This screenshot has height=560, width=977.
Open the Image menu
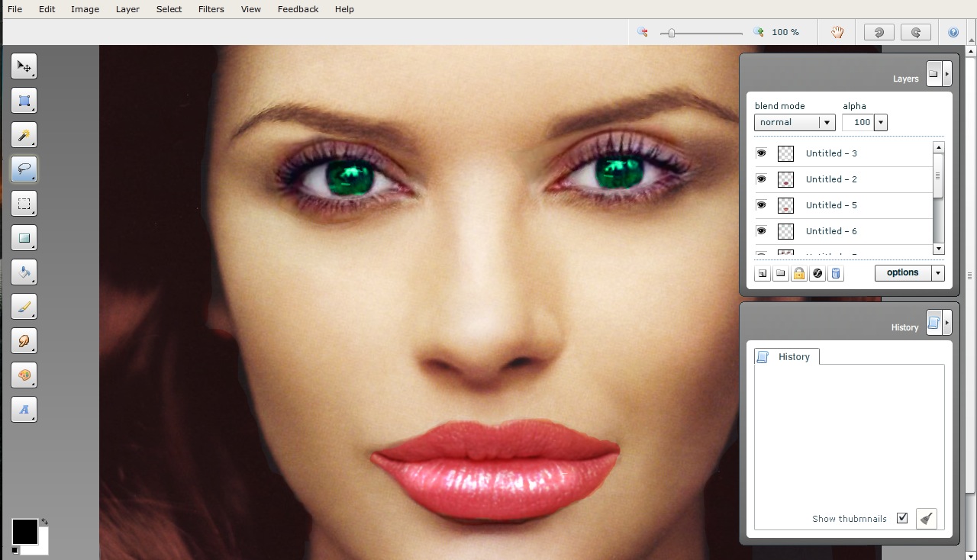coord(85,9)
